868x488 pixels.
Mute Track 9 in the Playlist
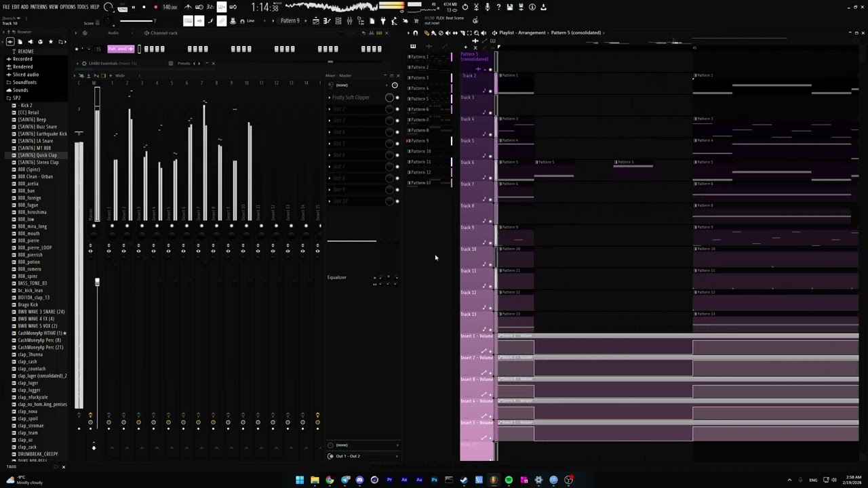490,243
